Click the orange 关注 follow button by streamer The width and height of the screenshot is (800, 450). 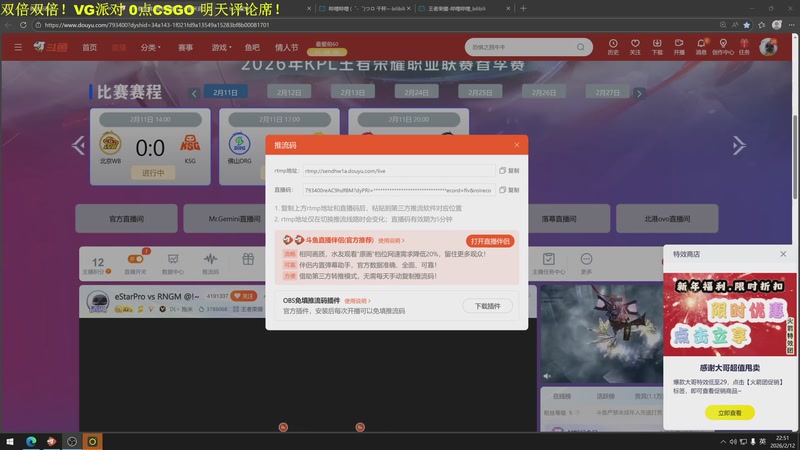tap(244, 296)
